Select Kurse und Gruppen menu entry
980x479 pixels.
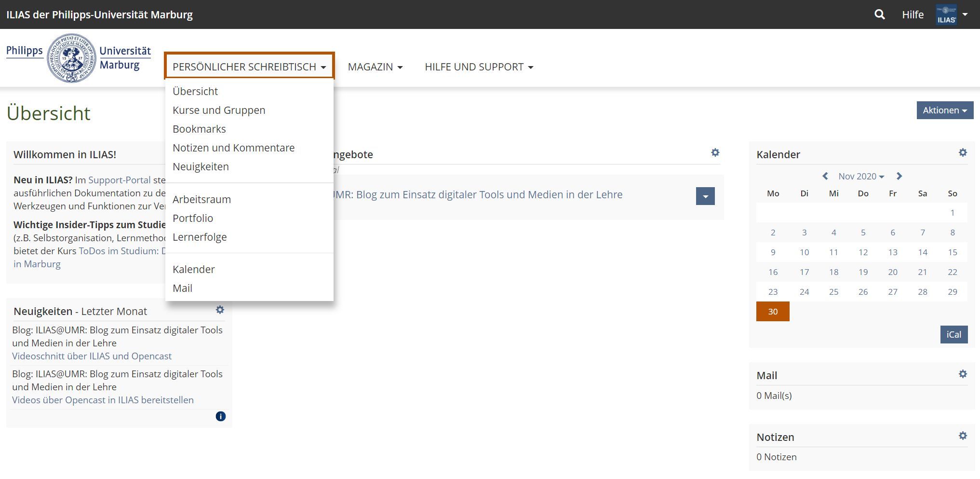[x=219, y=110]
